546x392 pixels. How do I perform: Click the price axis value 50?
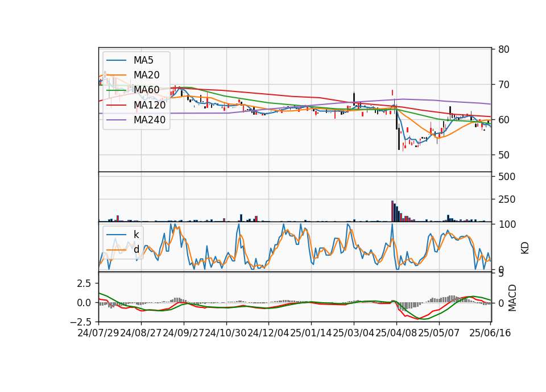click(x=504, y=155)
